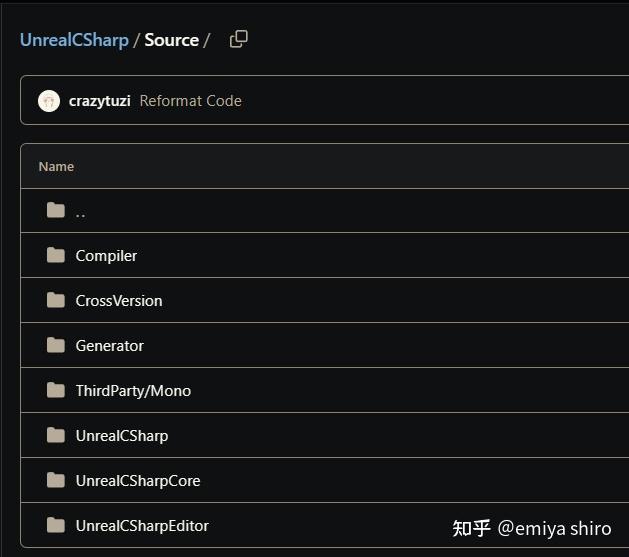Go up to parent directory link
This screenshot has height=557, width=629.
click(x=81, y=212)
